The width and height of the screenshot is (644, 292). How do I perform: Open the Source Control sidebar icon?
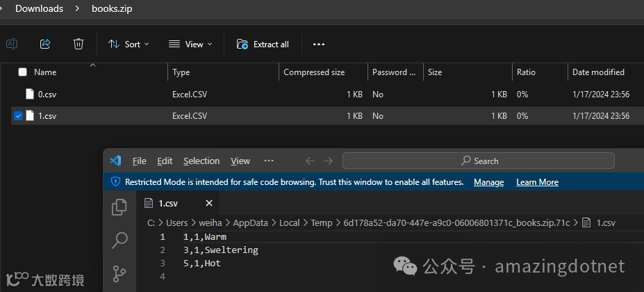point(119,273)
